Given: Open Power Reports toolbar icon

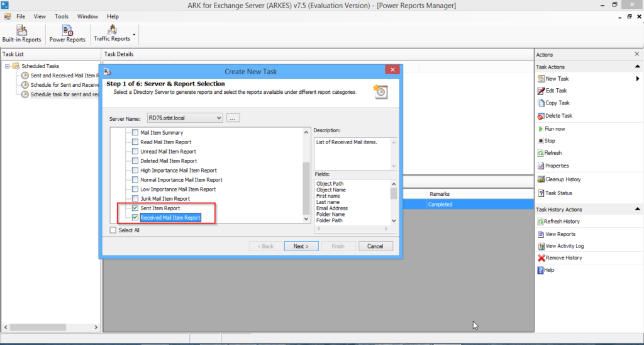Looking at the screenshot, I should 67,30.
